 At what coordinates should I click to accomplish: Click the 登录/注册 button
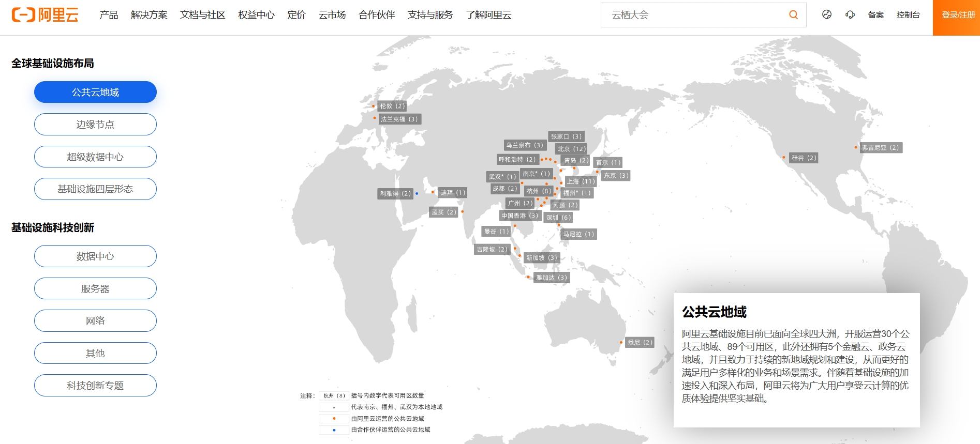coord(958,15)
